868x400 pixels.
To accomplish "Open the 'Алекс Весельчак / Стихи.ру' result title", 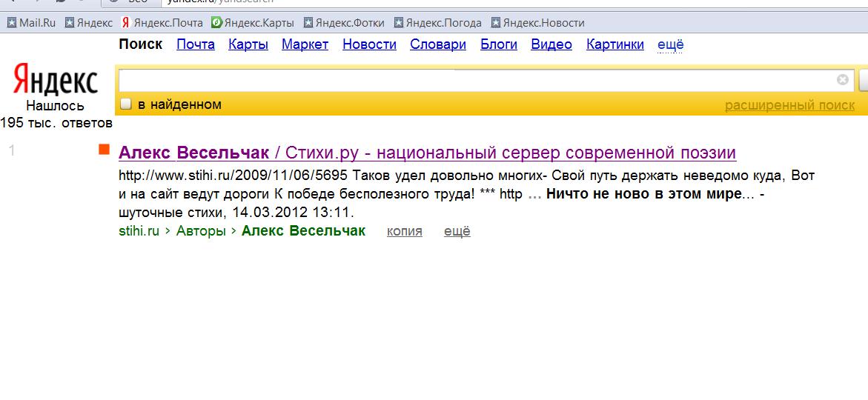I will pos(427,153).
